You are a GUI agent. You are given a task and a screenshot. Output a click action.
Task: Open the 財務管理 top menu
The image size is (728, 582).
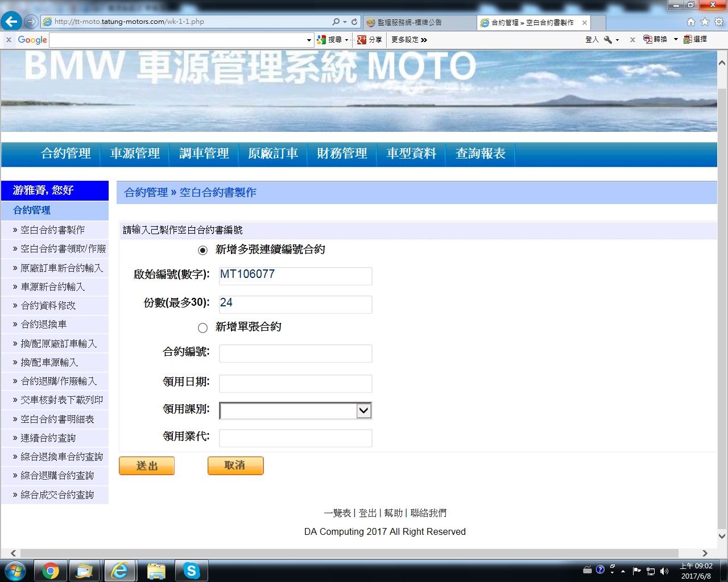click(x=342, y=153)
